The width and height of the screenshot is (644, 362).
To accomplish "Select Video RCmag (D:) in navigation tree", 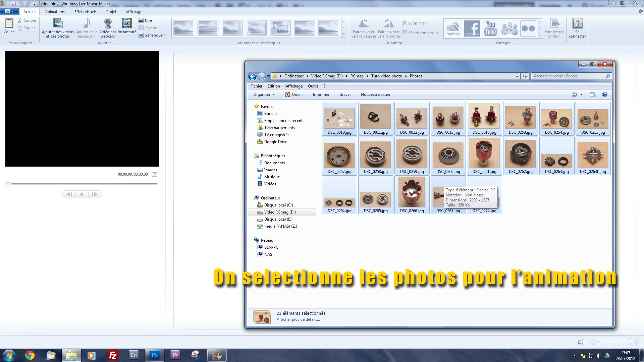I will [280, 212].
